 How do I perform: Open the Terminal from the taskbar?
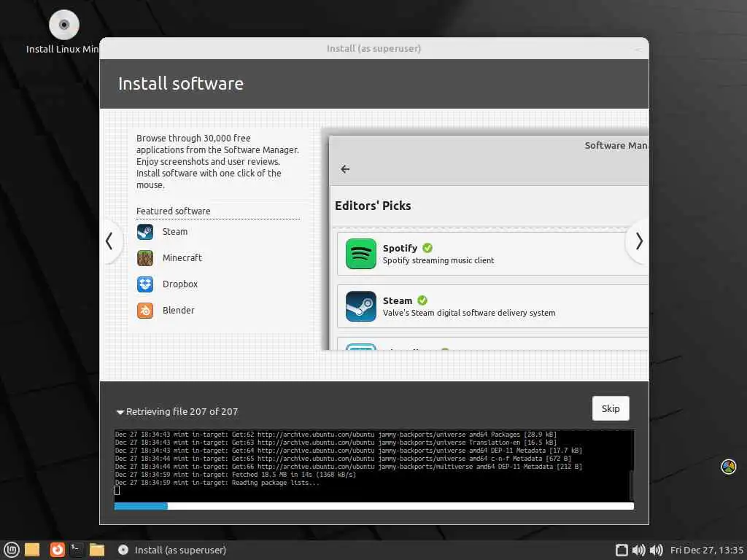tap(77, 550)
